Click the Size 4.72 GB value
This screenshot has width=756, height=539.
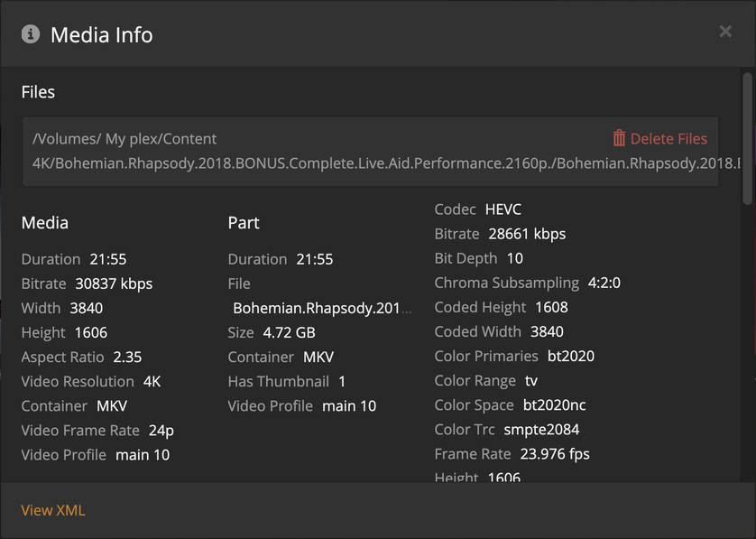click(x=289, y=332)
